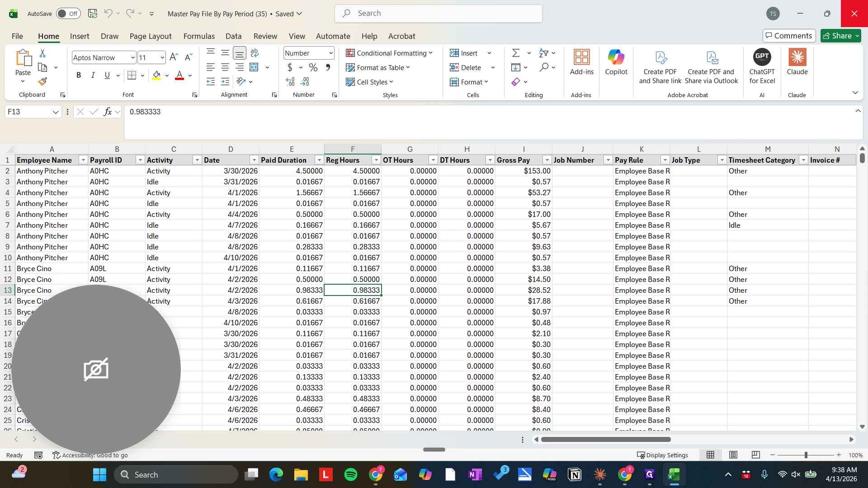Image resolution: width=868 pixels, height=488 pixels.
Task: Click the Merge and Center icon
Action: coord(254,67)
